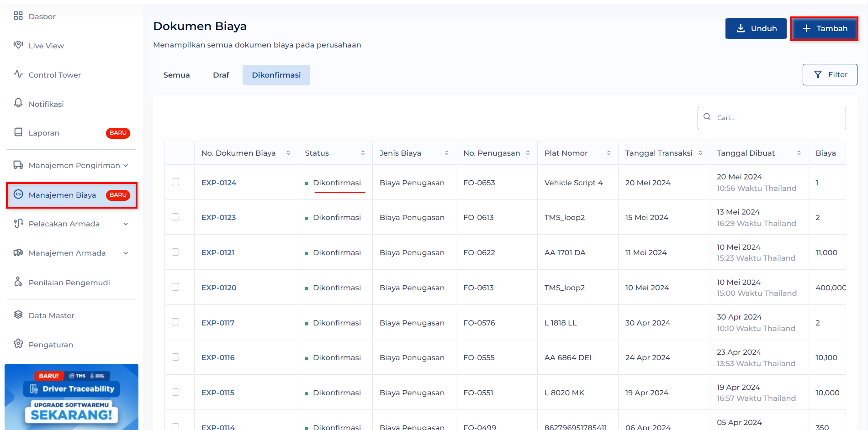Open the Pengaturan gear icon
Viewport: 868px width, 430px height.
pyautogui.click(x=18, y=344)
